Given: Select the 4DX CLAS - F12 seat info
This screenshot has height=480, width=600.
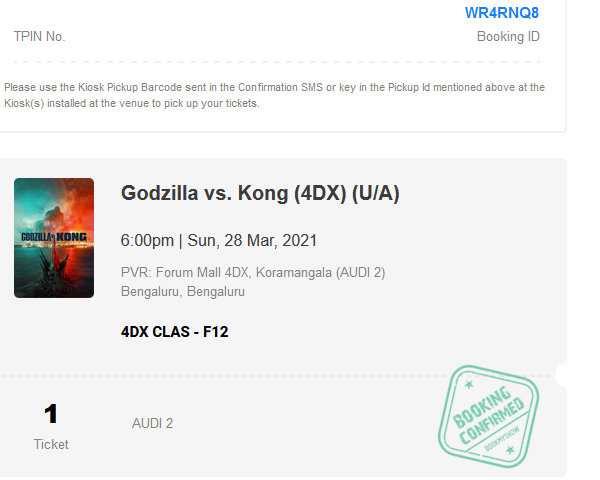Looking at the screenshot, I should point(174,331).
